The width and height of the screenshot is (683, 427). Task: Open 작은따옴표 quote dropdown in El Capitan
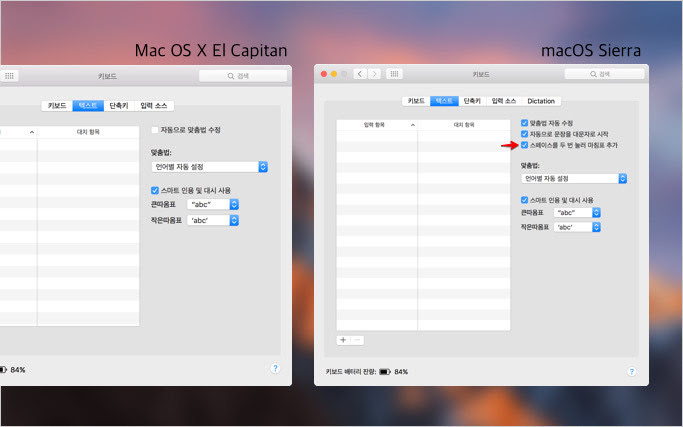213,220
